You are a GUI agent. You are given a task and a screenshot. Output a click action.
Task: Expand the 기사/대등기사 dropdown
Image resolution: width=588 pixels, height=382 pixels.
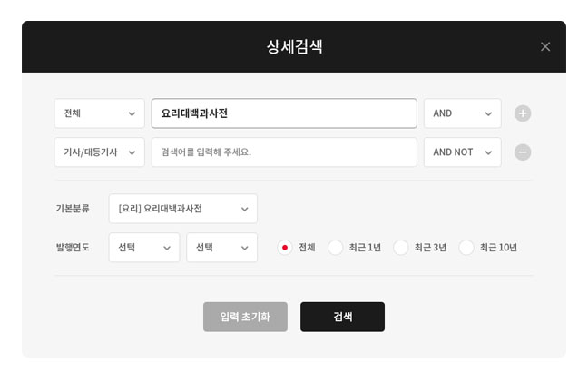[x=99, y=152]
